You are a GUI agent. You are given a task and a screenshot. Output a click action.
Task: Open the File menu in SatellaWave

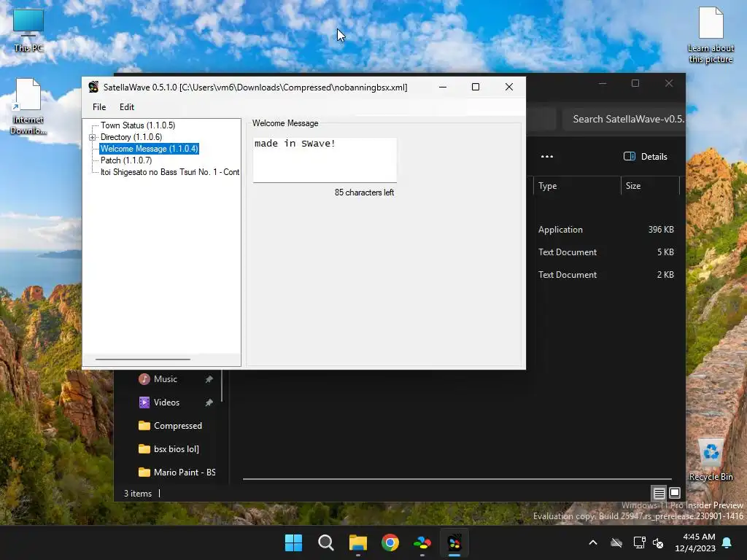(x=99, y=107)
